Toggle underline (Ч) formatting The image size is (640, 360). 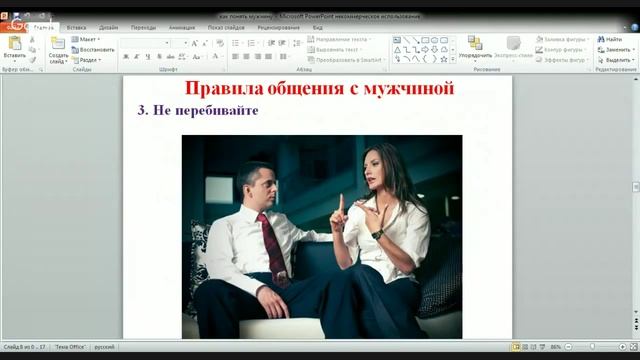coord(148,57)
